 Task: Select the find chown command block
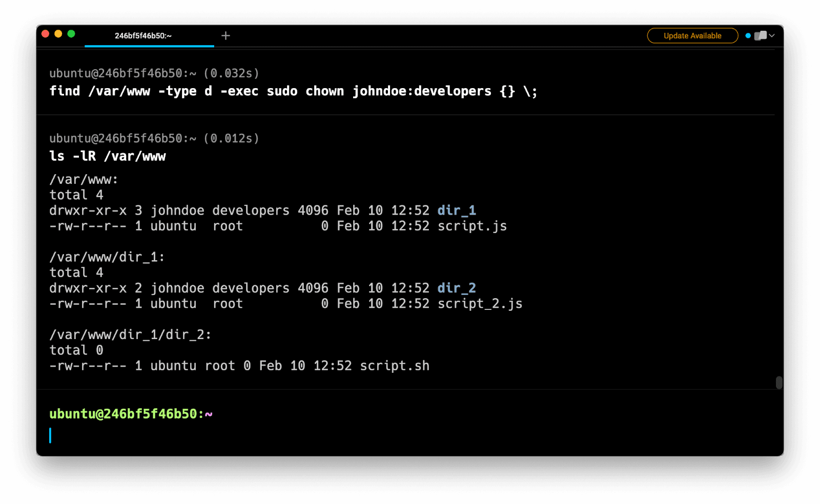coord(293,91)
